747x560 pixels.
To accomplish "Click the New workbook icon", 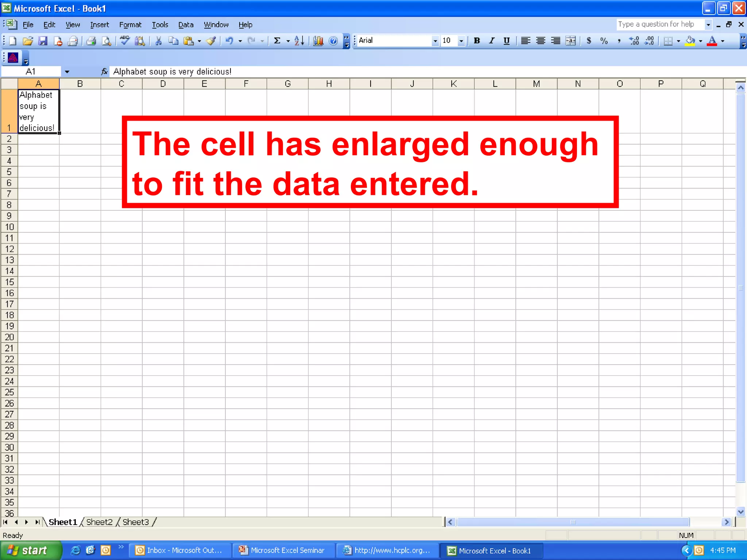I will (x=13, y=41).
